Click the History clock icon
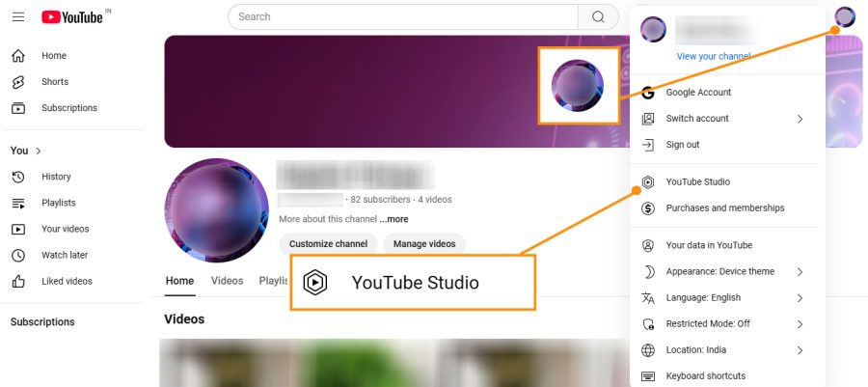The height and width of the screenshot is (387, 868). click(x=18, y=177)
